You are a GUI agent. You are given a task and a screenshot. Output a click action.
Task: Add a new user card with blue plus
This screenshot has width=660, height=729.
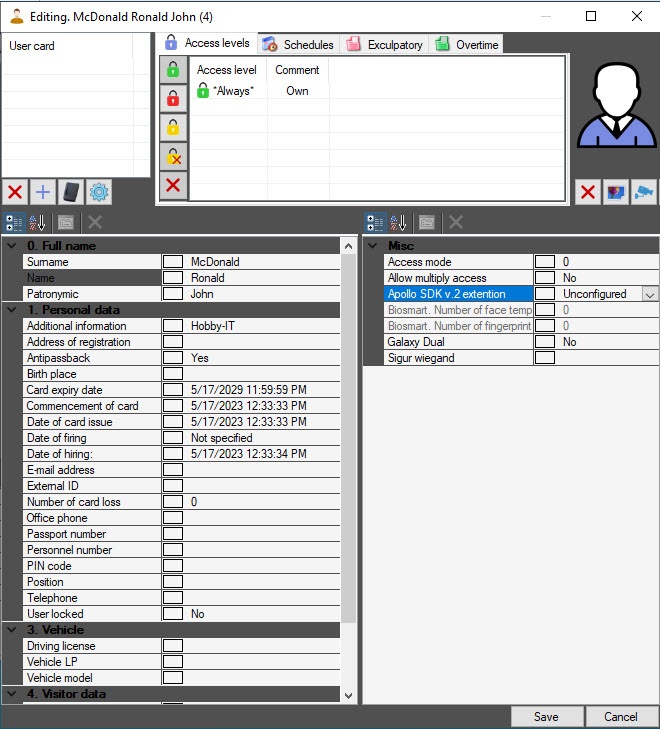(x=43, y=192)
